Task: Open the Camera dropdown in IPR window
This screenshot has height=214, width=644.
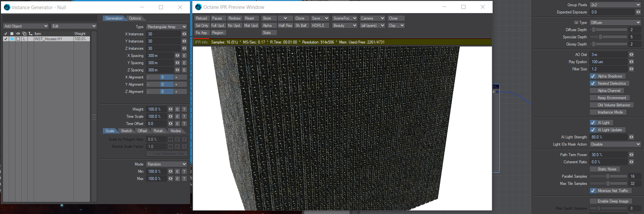Action: (x=372, y=18)
